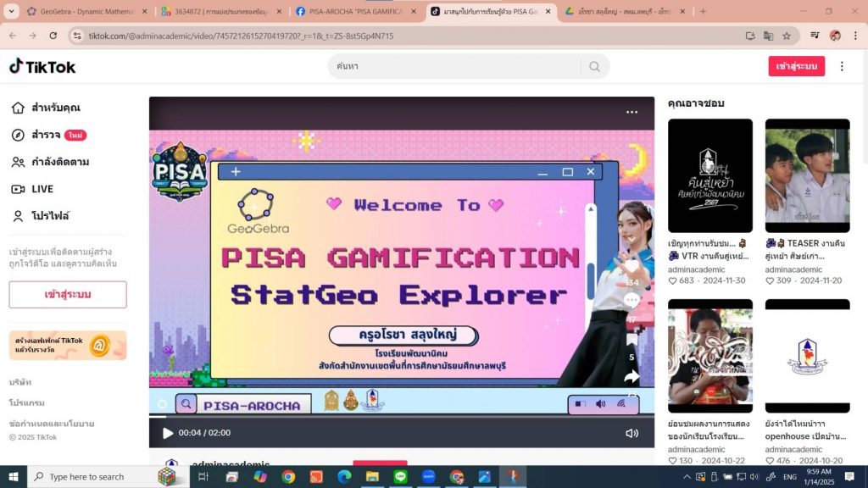The image size is (868, 488).
Task: Close the GeoGebra browser tab
Action: pos(144,11)
